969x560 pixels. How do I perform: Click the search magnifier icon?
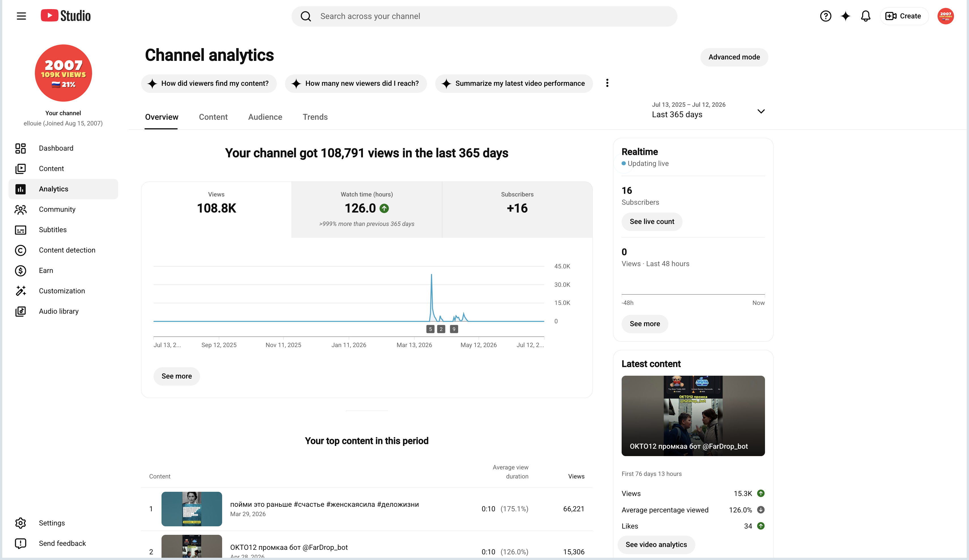click(x=306, y=16)
